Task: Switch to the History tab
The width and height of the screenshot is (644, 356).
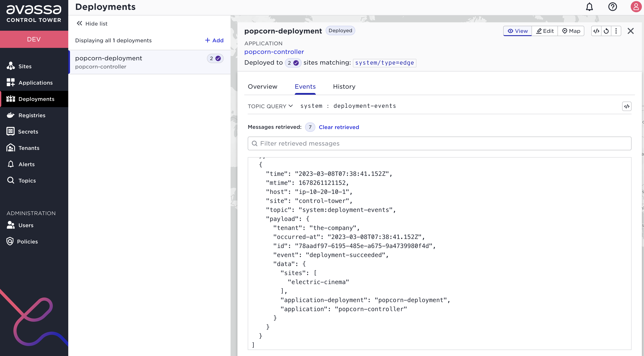Action: (344, 86)
